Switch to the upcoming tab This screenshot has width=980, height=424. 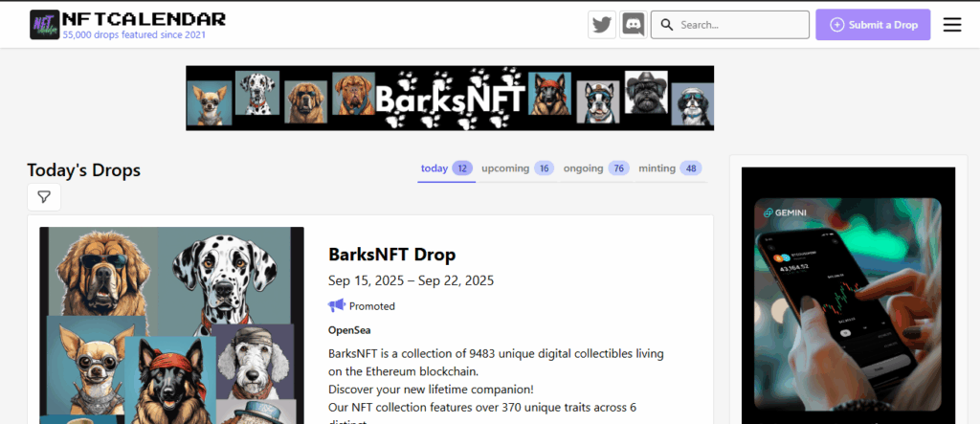(518, 168)
